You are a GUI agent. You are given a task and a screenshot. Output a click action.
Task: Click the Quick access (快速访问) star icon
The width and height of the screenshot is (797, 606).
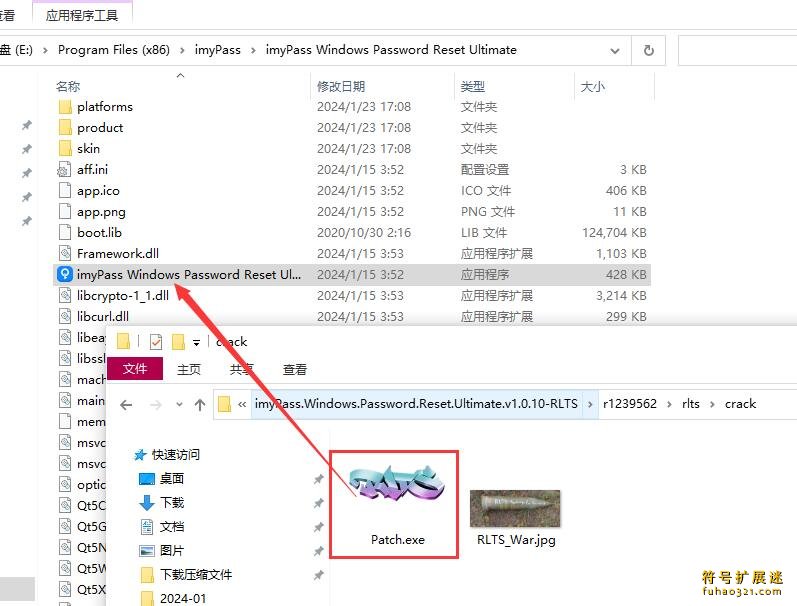pos(140,454)
